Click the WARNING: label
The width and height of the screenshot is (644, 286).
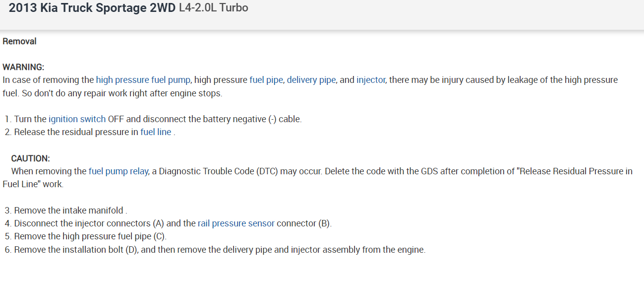pyautogui.click(x=23, y=67)
